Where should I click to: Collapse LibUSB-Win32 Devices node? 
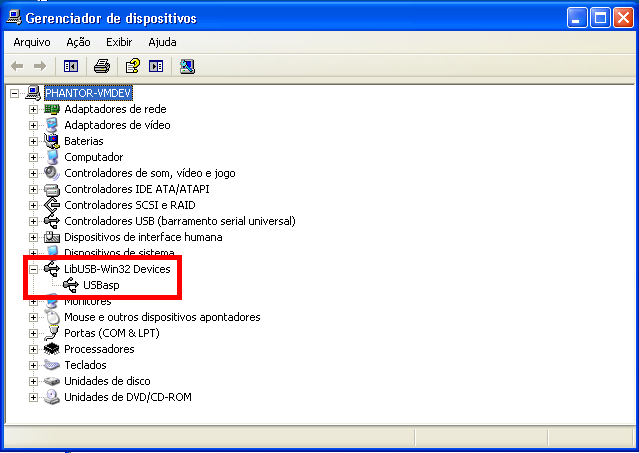(33, 269)
